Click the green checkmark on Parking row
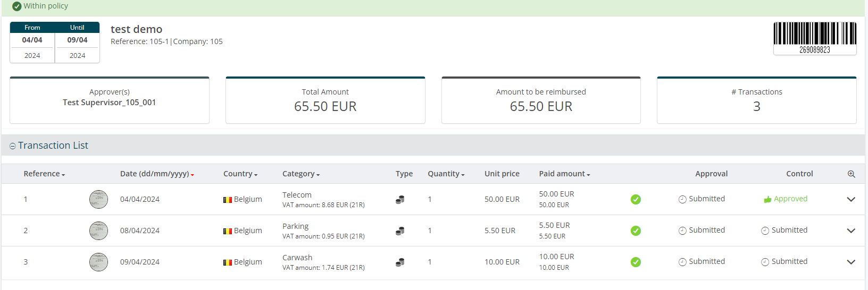868x290 pixels. pos(636,231)
